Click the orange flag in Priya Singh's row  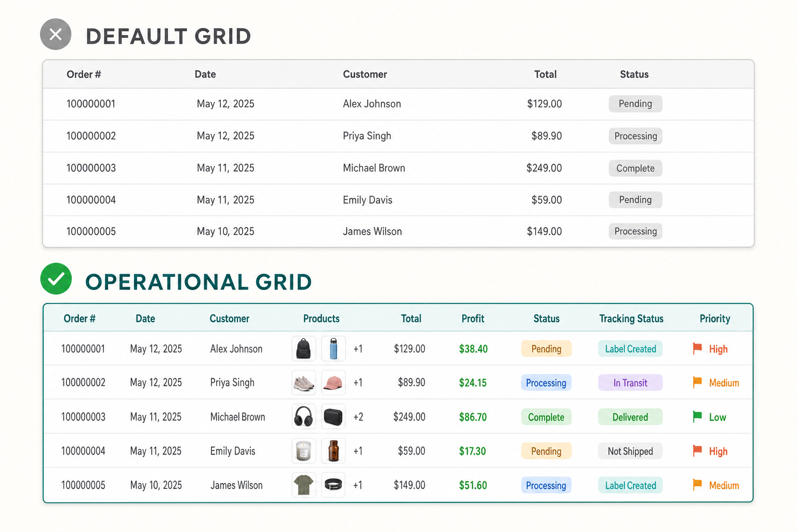coord(697,383)
